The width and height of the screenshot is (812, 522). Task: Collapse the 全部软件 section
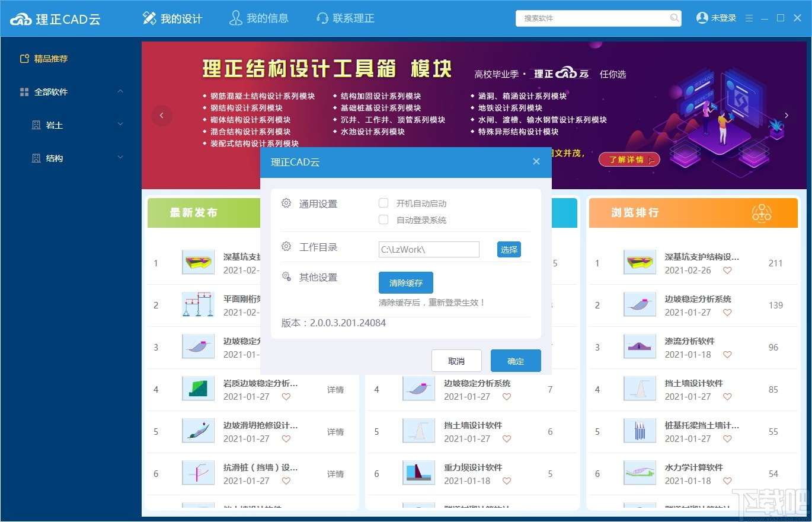coord(120,92)
